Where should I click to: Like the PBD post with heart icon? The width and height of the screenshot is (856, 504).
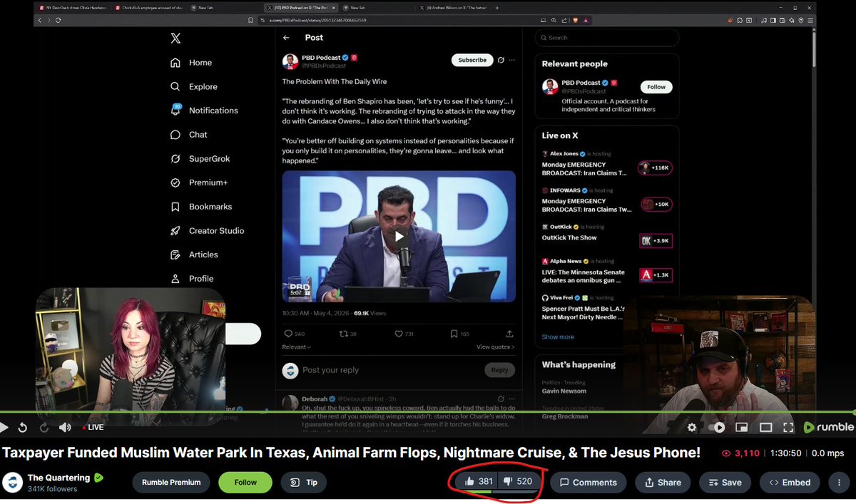[404, 334]
